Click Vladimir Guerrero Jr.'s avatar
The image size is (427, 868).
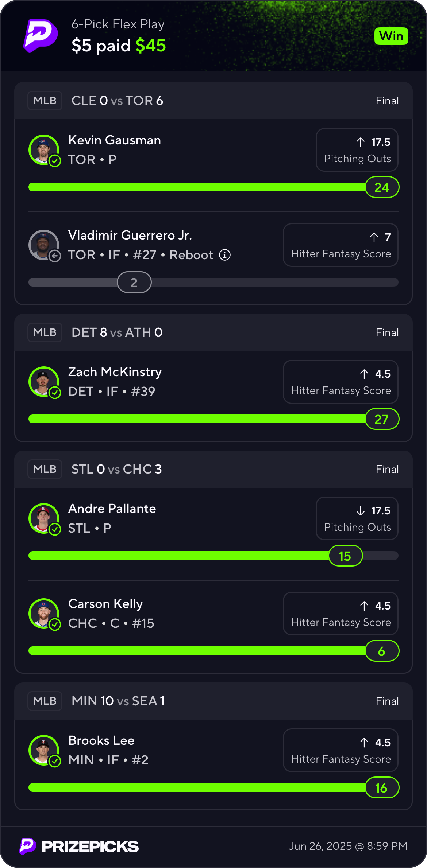pyautogui.click(x=44, y=245)
